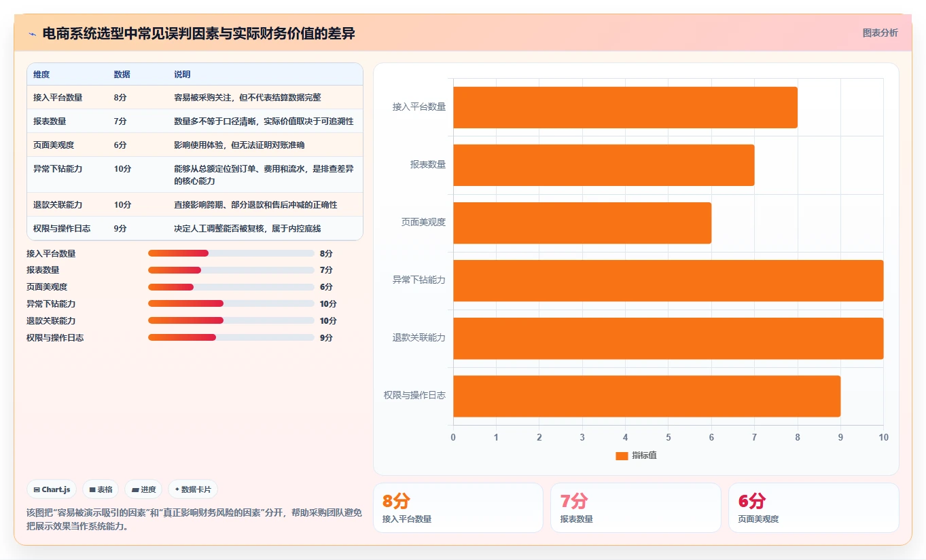926x560 pixels.
Task: Click the description 影响使用体验，但无法证明对账准确
Action: point(239,145)
